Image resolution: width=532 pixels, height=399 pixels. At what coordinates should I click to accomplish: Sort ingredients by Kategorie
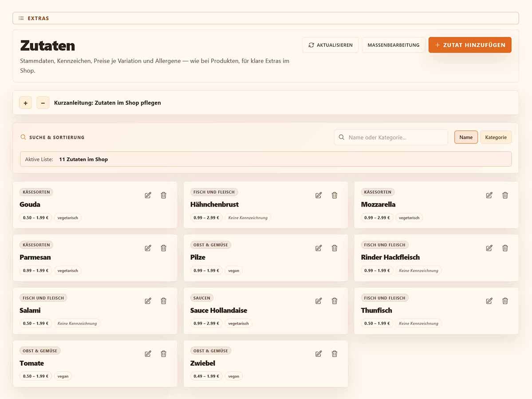pyautogui.click(x=496, y=137)
